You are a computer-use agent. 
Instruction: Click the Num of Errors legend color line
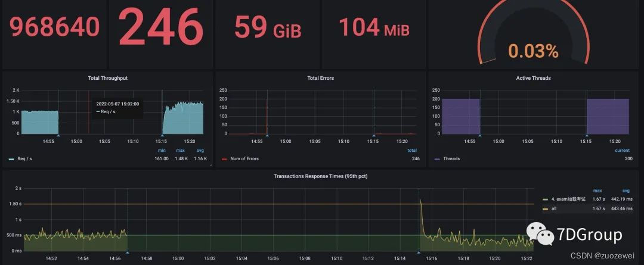click(224, 159)
